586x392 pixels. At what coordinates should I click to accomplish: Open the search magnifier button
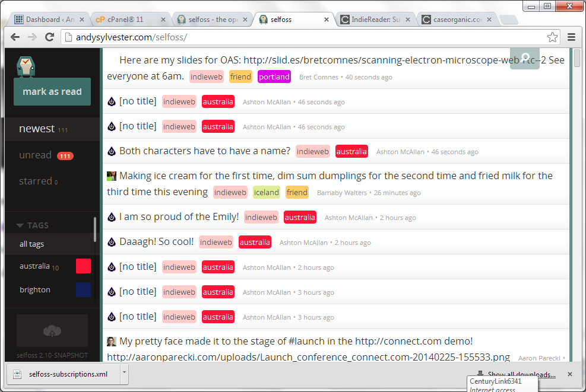525,59
